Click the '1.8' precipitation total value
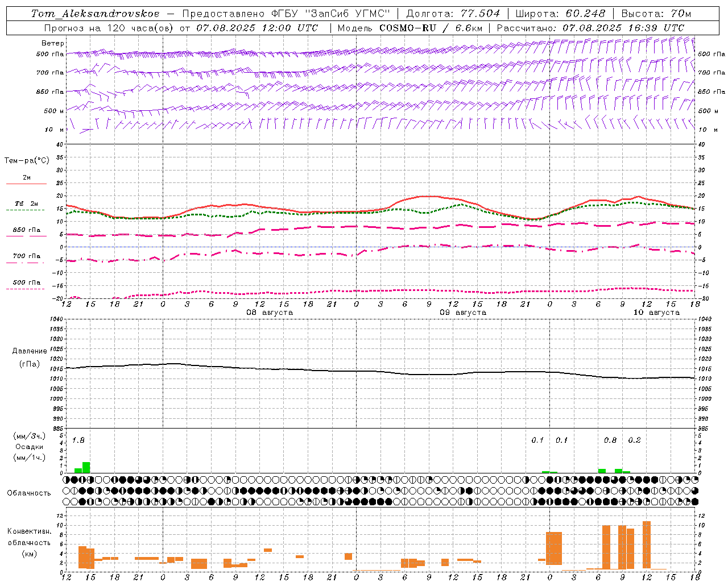 (78, 440)
